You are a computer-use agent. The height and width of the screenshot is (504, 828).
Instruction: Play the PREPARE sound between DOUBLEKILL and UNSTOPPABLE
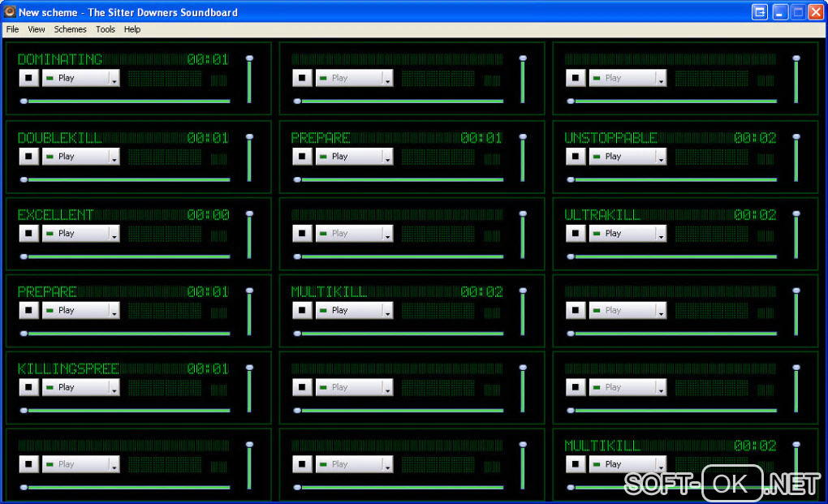click(x=349, y=156)
